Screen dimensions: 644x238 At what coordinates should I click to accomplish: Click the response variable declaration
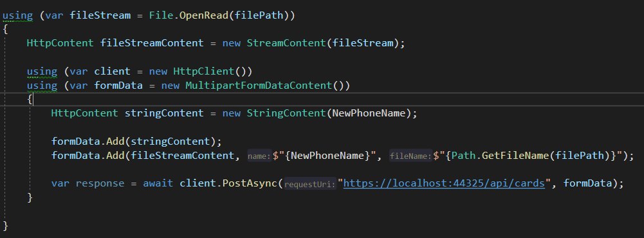point(100,183)
